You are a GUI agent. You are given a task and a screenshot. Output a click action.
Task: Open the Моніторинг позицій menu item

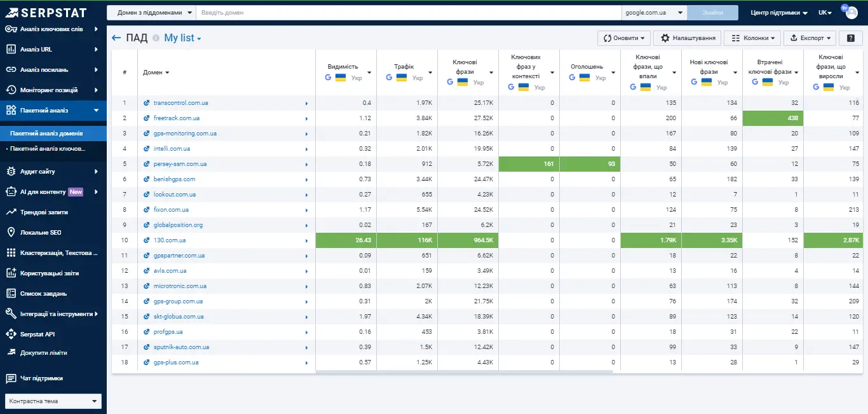[53, 90]
